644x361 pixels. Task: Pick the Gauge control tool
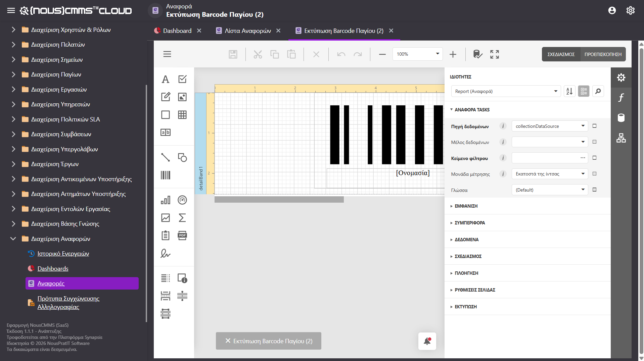182,200
